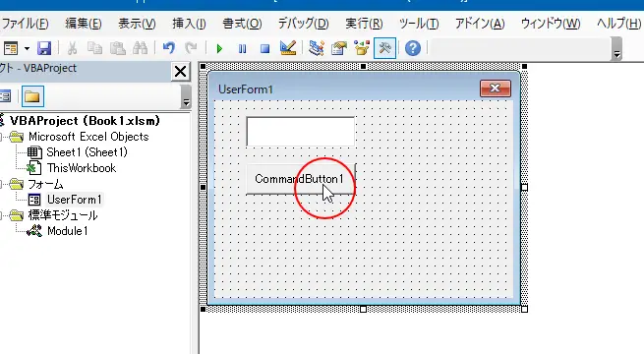Open toolbar options overflow arrow

(616, 49)
